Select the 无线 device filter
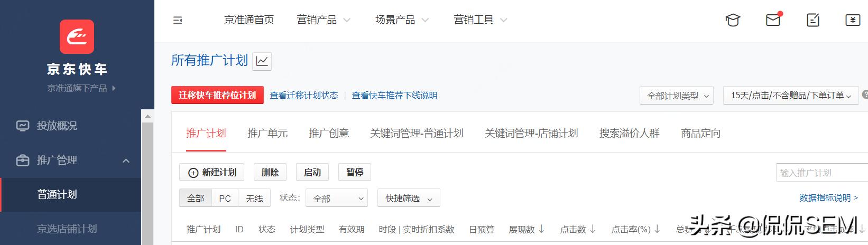 tap(254, 198)
